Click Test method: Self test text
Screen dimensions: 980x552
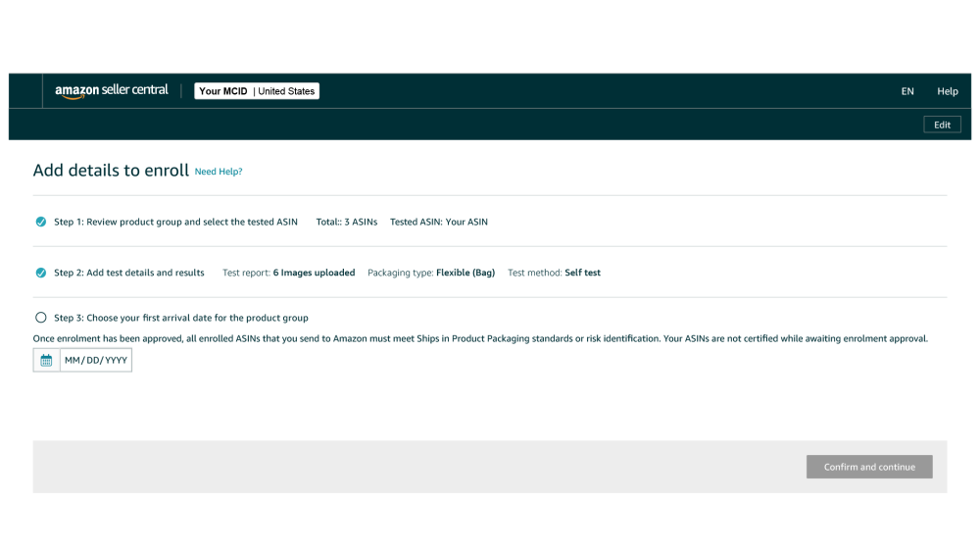coord(554,273)
